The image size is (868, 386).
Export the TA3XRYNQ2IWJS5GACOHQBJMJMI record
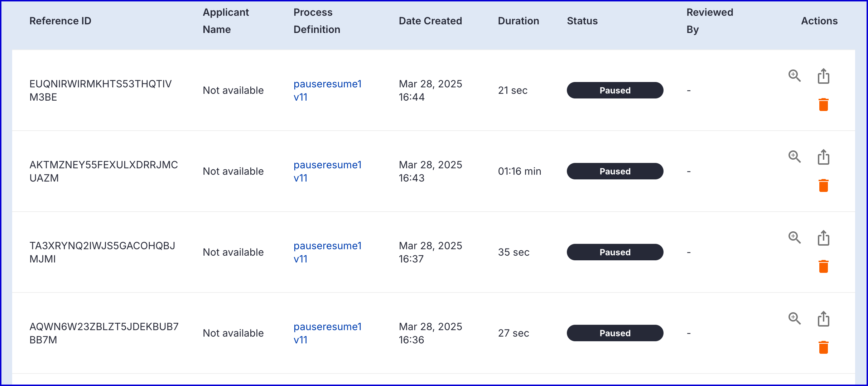point(823,238)
